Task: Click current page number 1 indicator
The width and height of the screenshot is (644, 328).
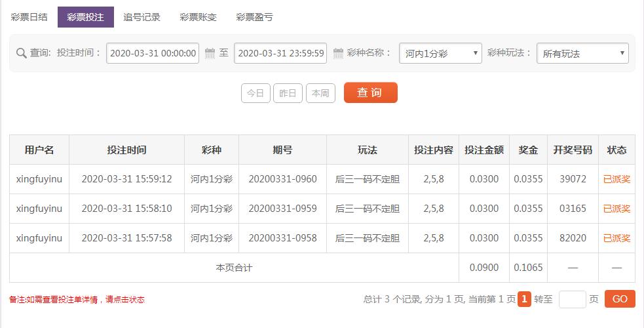Action: tap(524, 299)
